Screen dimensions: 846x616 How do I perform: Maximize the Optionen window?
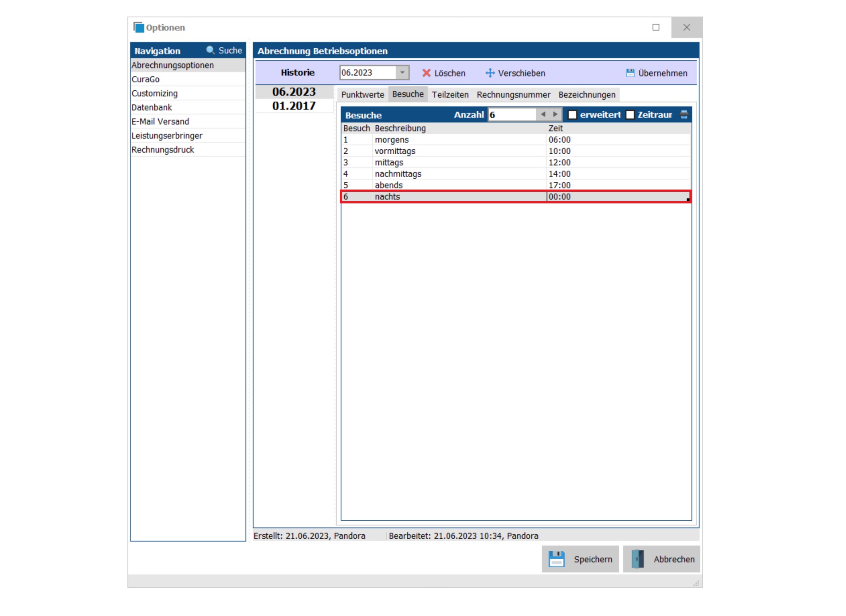coord(656,27)
